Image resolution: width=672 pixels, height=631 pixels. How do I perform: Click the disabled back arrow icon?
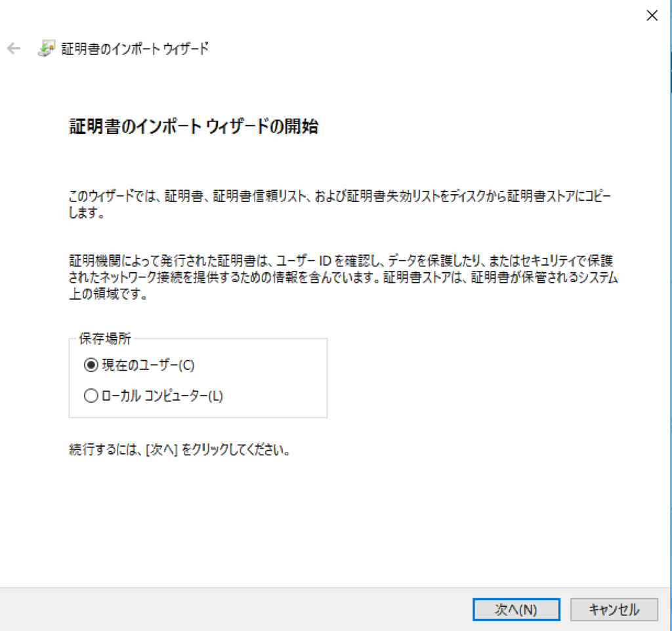click(x=13, y=48)
